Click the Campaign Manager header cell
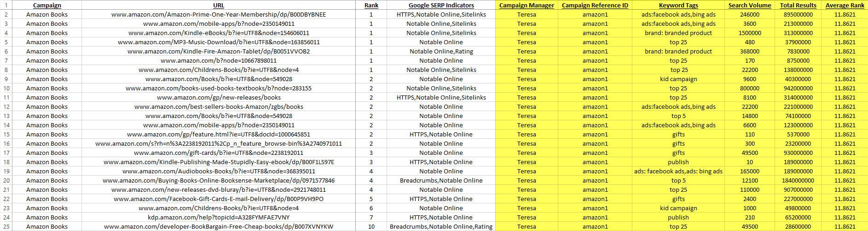868x231 pixels. 527,5
